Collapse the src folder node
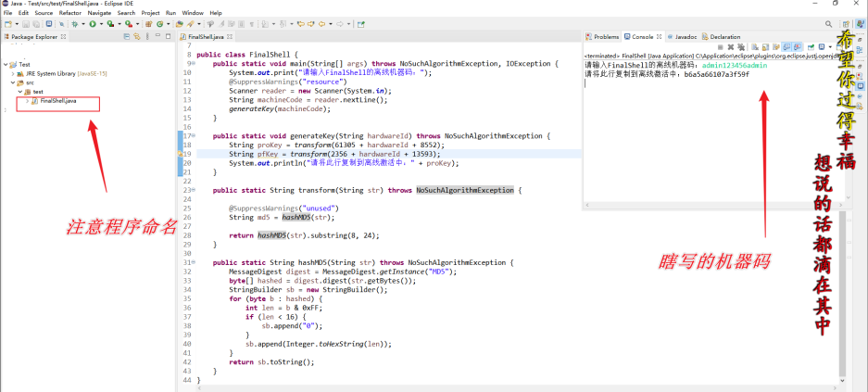The image size is (868, 392). tap(13, 82)
